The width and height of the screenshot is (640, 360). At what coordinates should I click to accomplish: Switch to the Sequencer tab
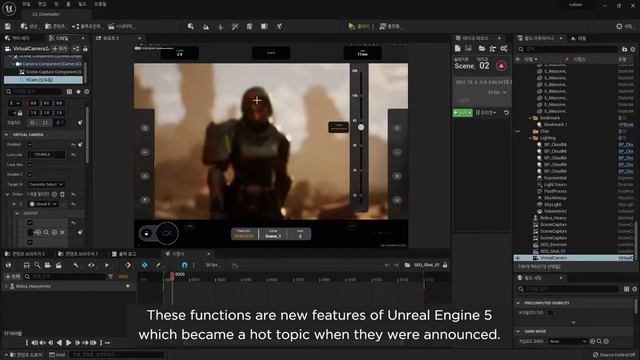[178, 254]
